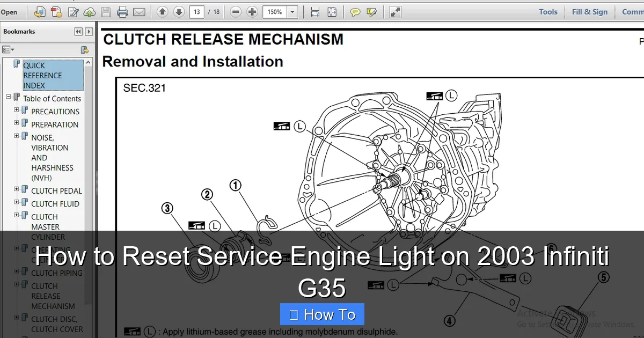Open the bookmark options dropdown
644x338 pixels.
point(8,49)
